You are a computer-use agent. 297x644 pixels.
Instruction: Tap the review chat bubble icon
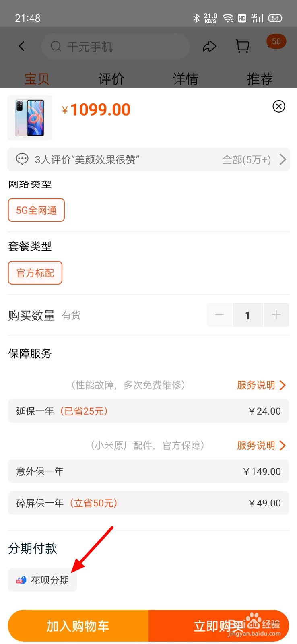click(22, 159)
